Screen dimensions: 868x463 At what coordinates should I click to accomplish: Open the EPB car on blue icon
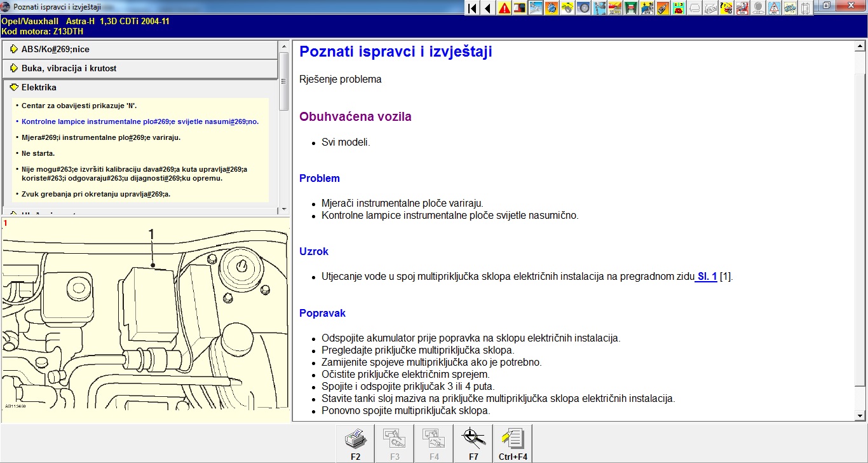pos(648,8)
